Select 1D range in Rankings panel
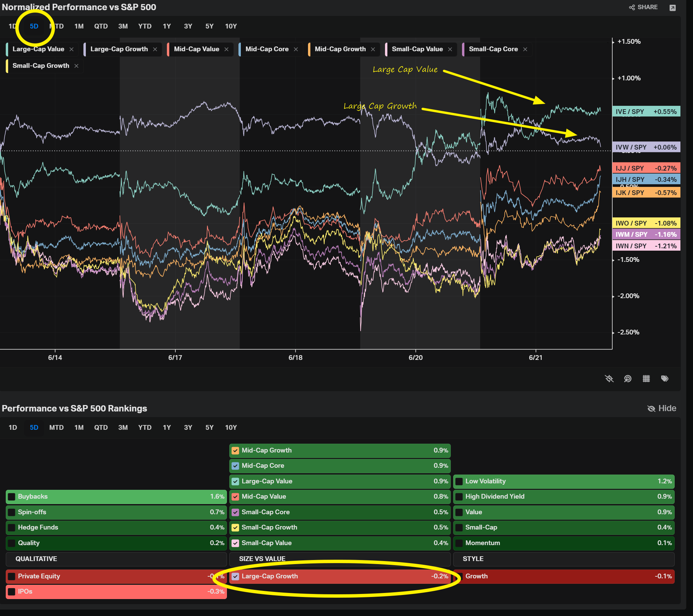693x616 pixels. tap(13, 427)
